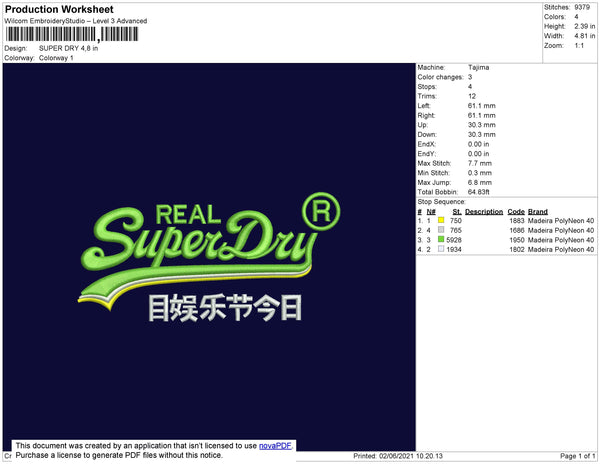The width and height of the screenshot is (600, 464).
Task: Select the Stitches value 9379
Action: pos(582,7)
